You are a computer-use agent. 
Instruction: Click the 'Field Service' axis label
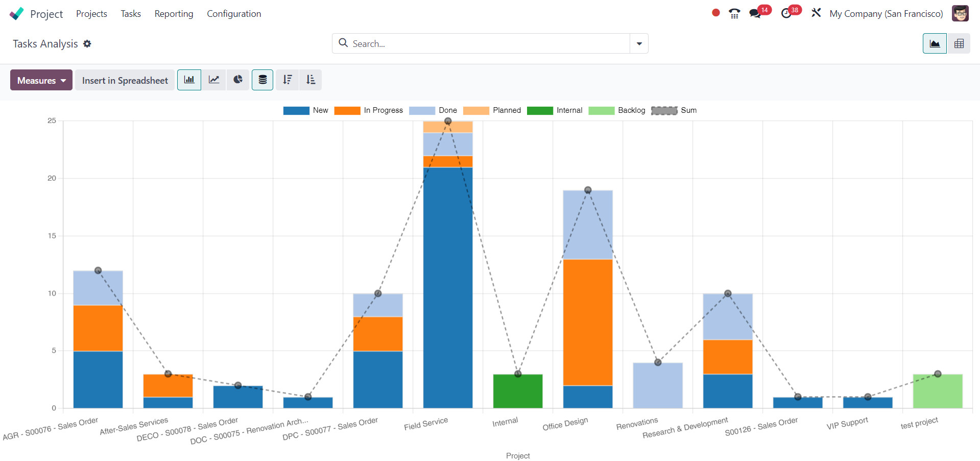click(x=426, y=424)
